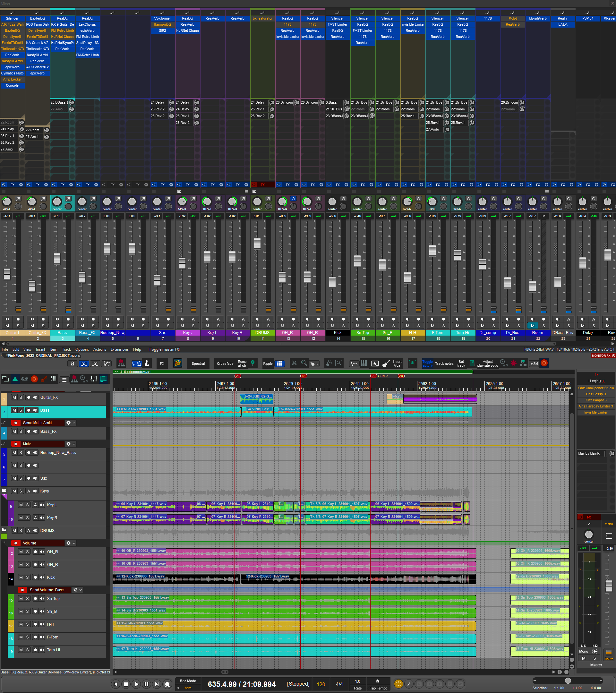Open the Extensions menu
The height and width of the screenshot is (693, 616).
pos(119,349)
